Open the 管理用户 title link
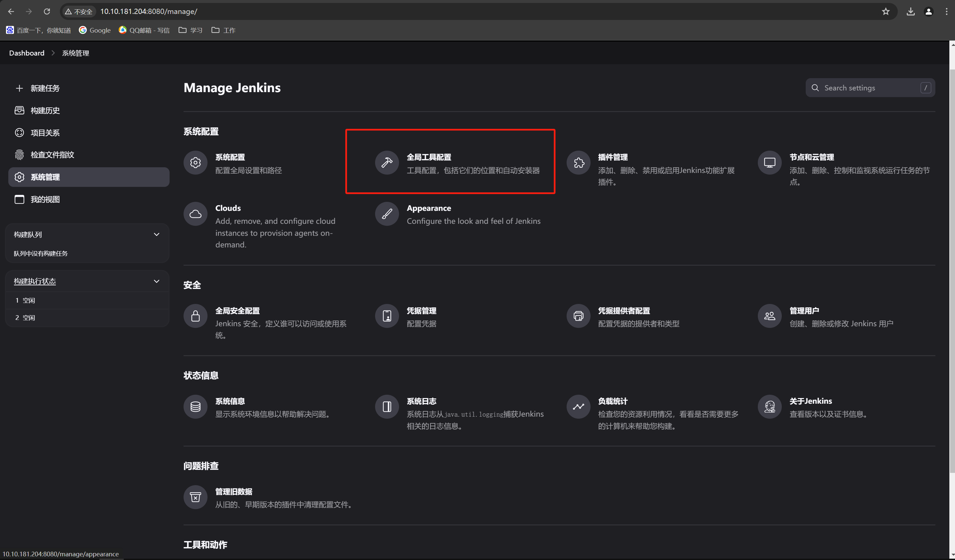Viewport: 955px width, 560px height. [x=804, y=311]
